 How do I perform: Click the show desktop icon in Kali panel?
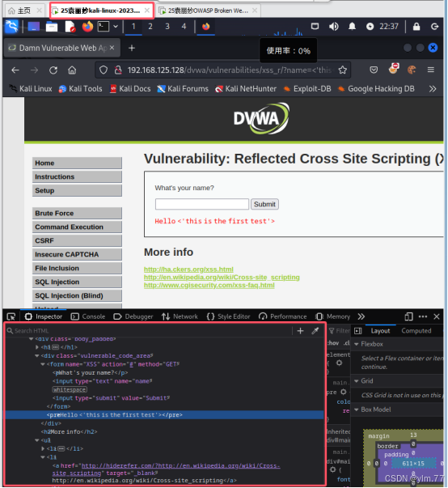coord(34,27)
